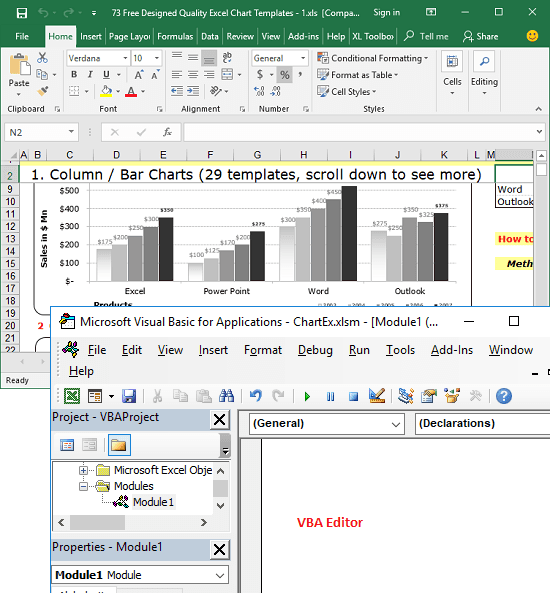Toggle Folders view in Project pane

[119, 445]
